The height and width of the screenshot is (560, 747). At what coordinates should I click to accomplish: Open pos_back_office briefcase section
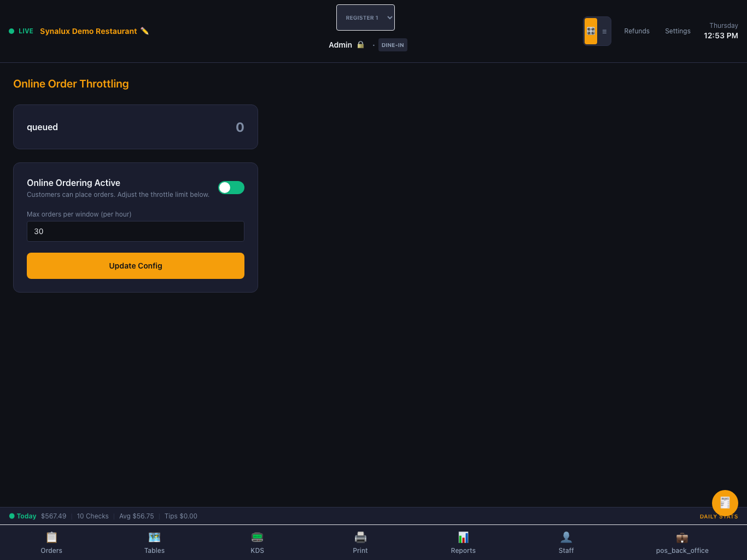682,542
